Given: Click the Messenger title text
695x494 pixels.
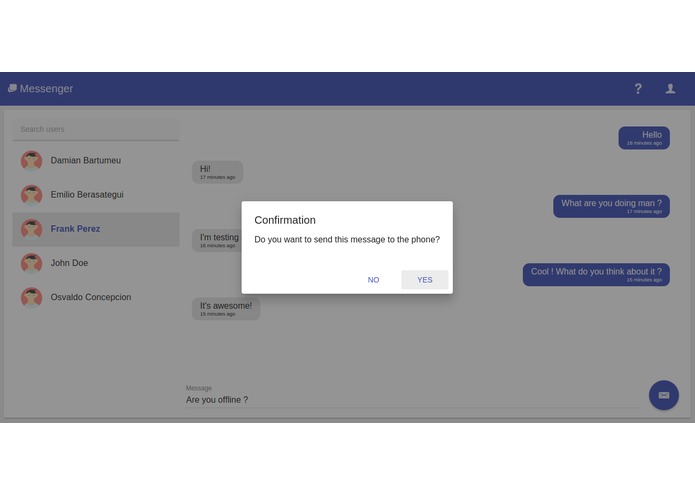Looking at the screenshot, I should (47, 89).
